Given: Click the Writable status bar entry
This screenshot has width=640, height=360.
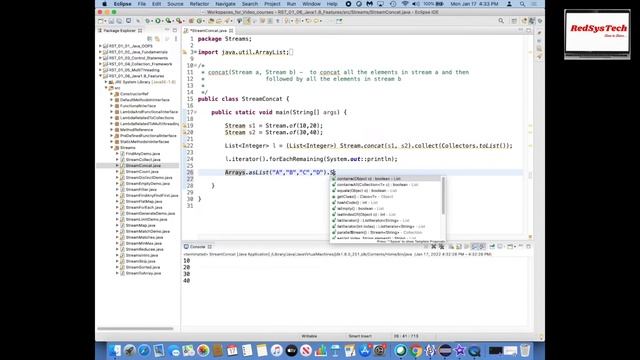Looking at the screenshot, I should click(309, 336).
